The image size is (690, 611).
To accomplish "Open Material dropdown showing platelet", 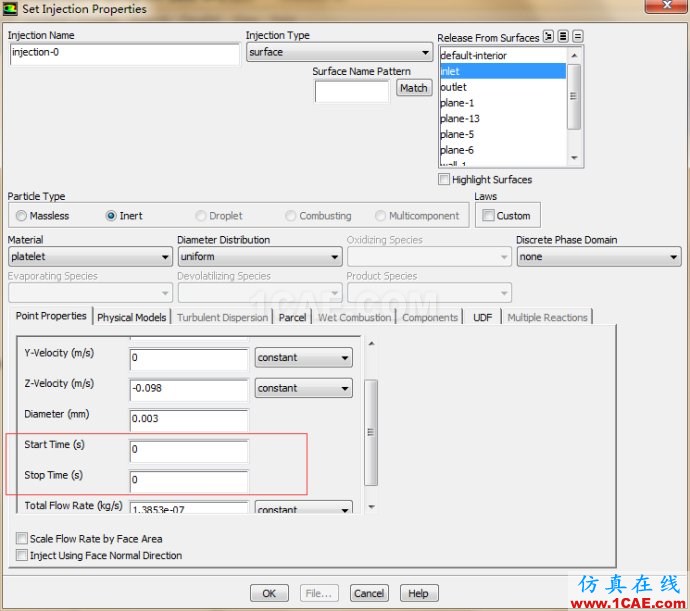I will [90, 257].
